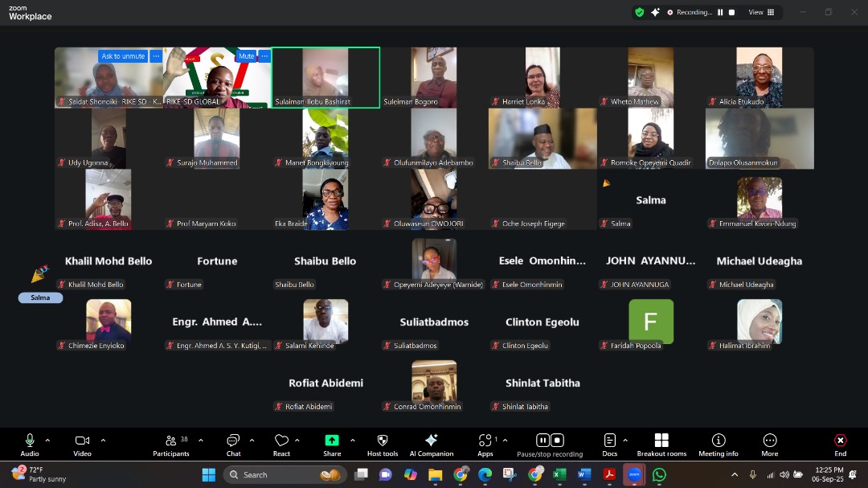Pause recording using the top bar icon

tap(720, 12)
